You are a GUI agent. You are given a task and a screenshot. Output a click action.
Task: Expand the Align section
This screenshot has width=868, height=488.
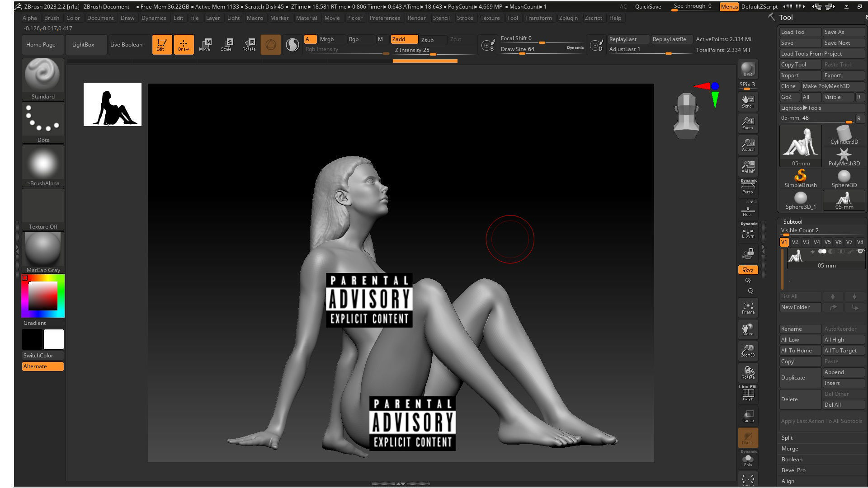coord(788,481)
